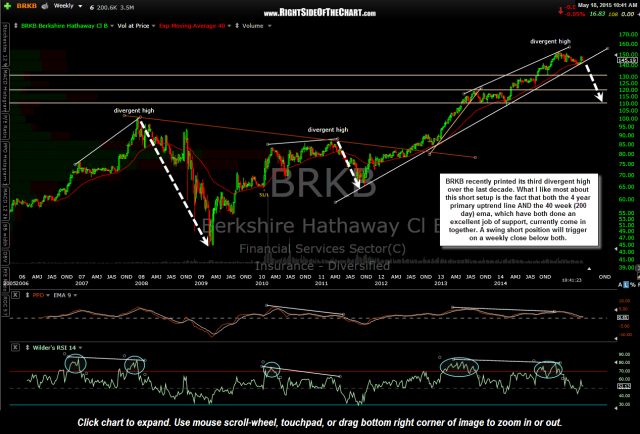Click the 2012 year label on time axis
Screen dimensions: 640x434
point(381,283)
